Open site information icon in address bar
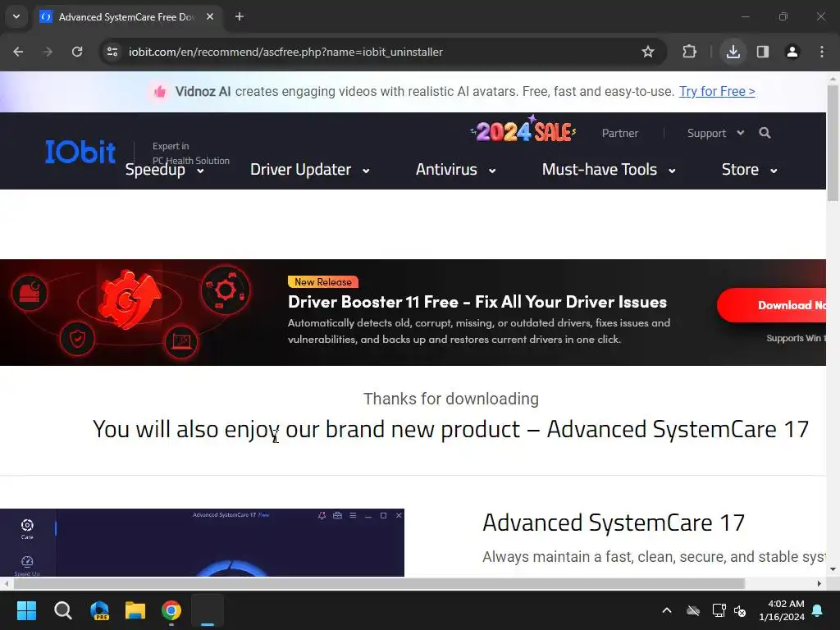The height and width of the screenshot is (630, 840). pyautogui.click(x=112, y=52)
